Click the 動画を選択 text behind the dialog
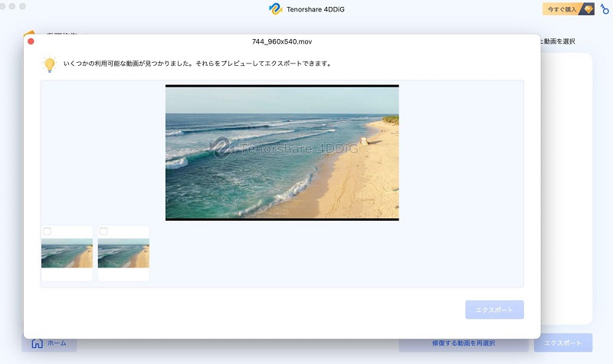This screenshot has height=364, width=613. point(558,41)
